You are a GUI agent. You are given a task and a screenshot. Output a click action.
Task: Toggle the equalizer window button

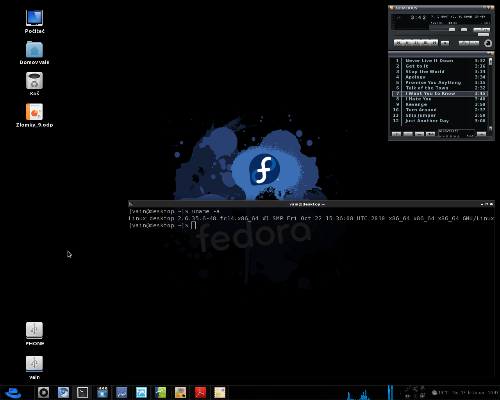[x=477, y=30]
